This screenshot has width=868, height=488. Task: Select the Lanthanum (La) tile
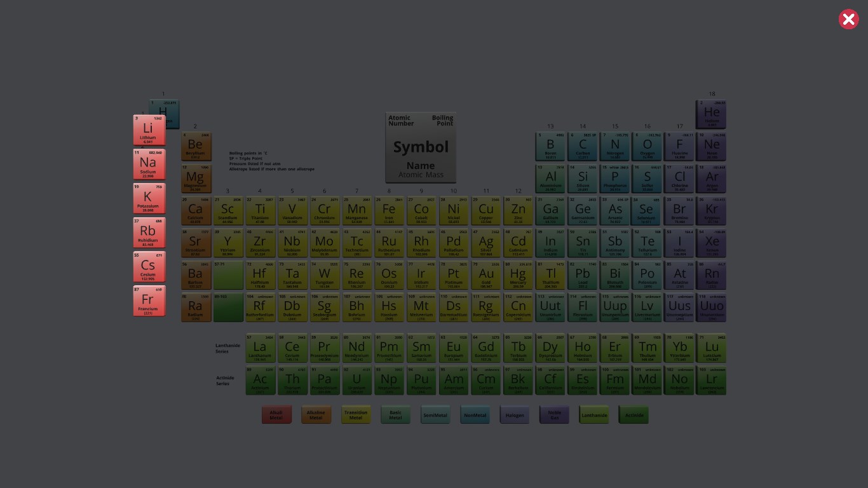(x=261, y=348)
